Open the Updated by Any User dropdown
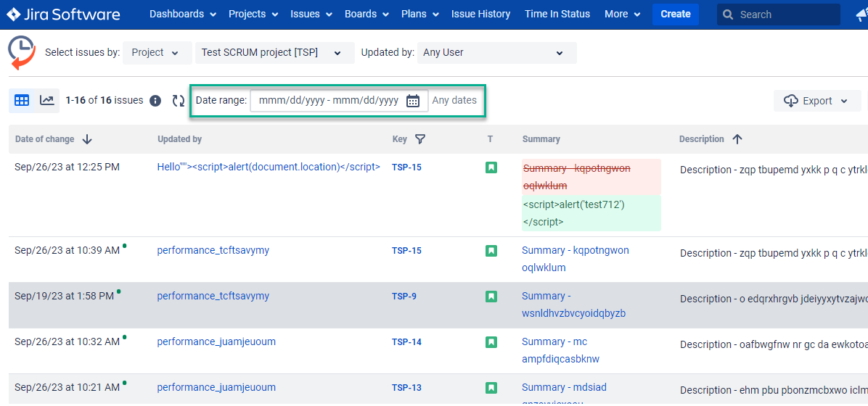 coord(496,53)
